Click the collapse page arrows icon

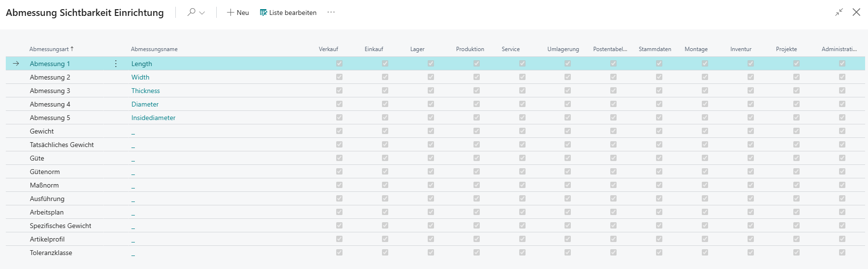[839, 13]
